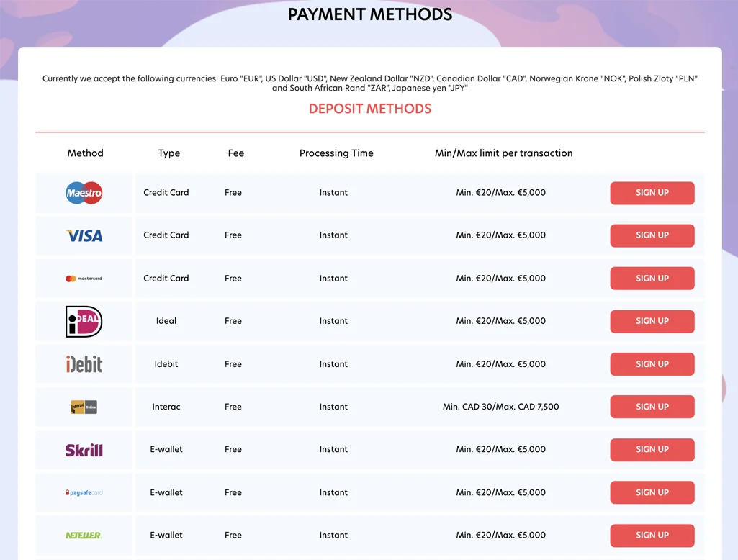Click the 'Free' fee in Skrill row
Viewport: 738px width, 560px height.
(x=233, y=449)
